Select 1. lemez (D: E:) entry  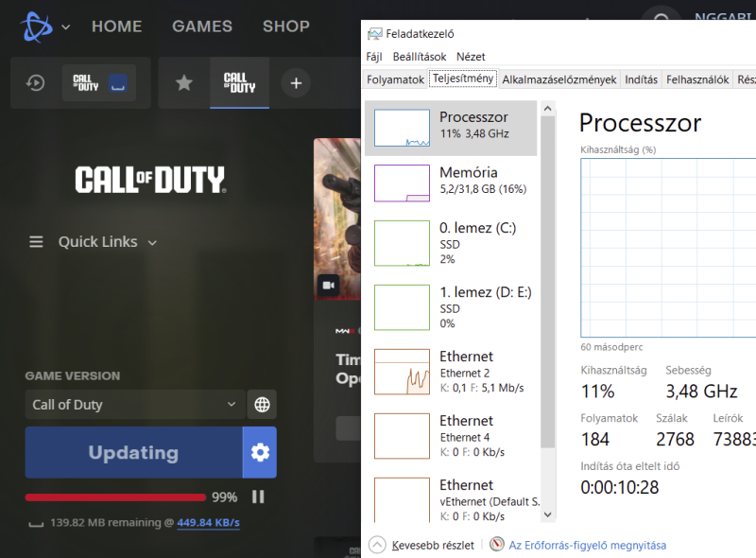tap(451, 307)
